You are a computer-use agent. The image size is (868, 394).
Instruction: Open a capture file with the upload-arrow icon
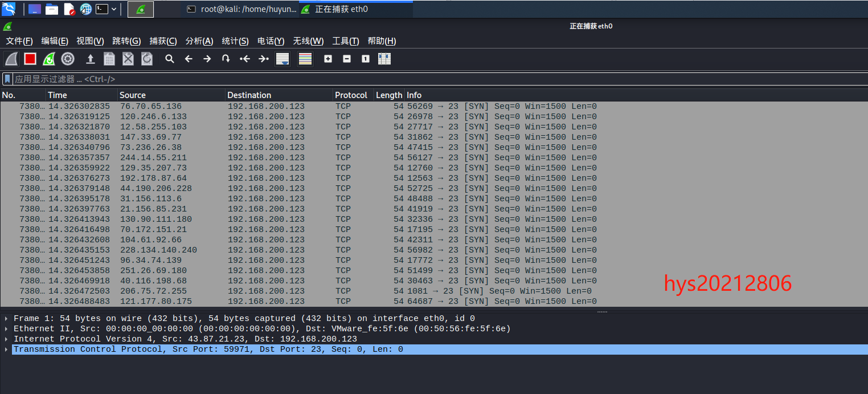[90, 59]
